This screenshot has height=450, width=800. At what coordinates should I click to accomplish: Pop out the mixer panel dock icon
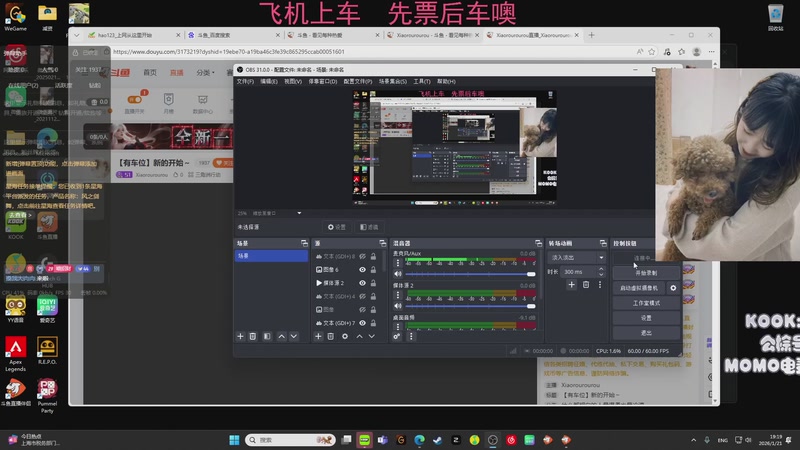538,243
